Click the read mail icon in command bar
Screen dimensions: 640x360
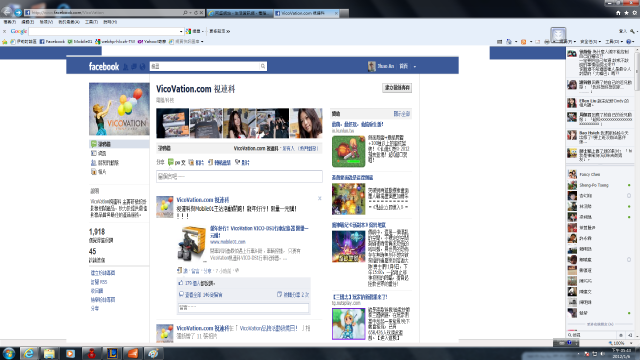coord(538,42)
